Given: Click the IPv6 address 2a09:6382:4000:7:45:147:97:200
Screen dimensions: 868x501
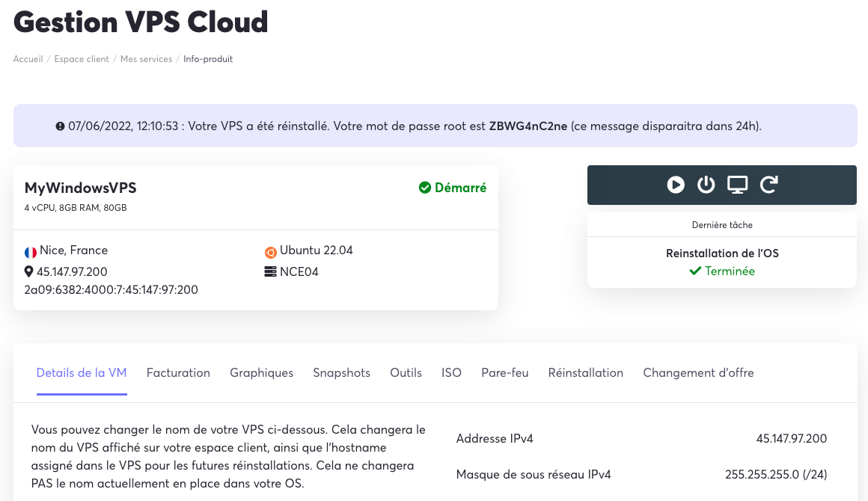Looking at the screenshot, I should [x=111, y=290].
